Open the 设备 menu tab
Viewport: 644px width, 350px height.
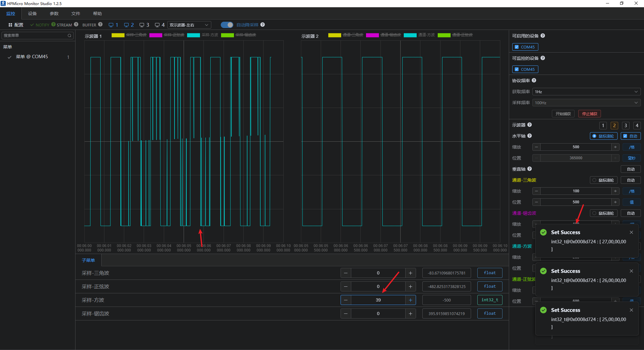coord(32,14)
